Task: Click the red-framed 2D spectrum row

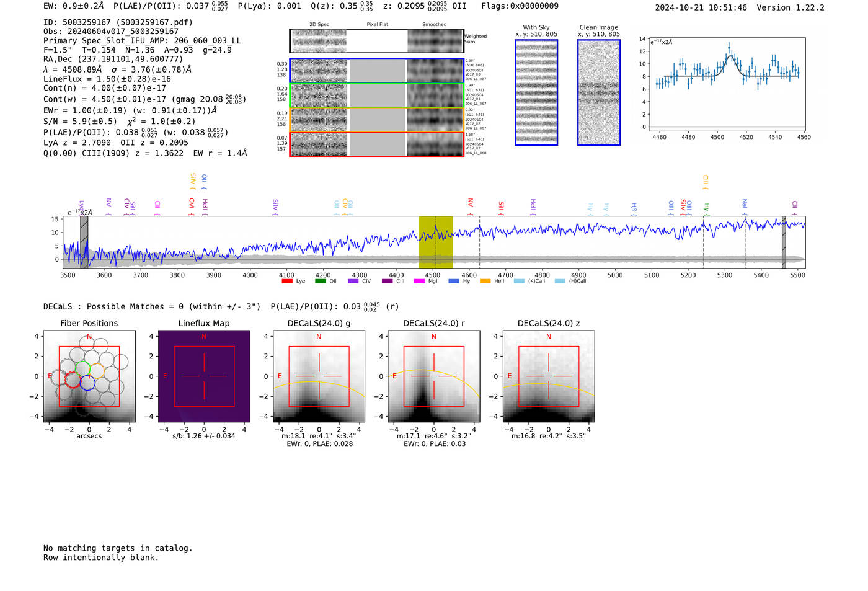Action: pyautogui.click(x=376, y=144)
